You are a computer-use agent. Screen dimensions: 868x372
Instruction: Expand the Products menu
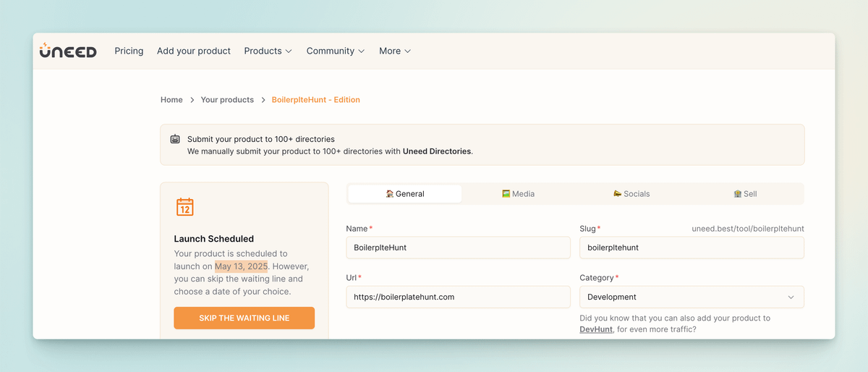pyautogui.click(x=268, y=51)
